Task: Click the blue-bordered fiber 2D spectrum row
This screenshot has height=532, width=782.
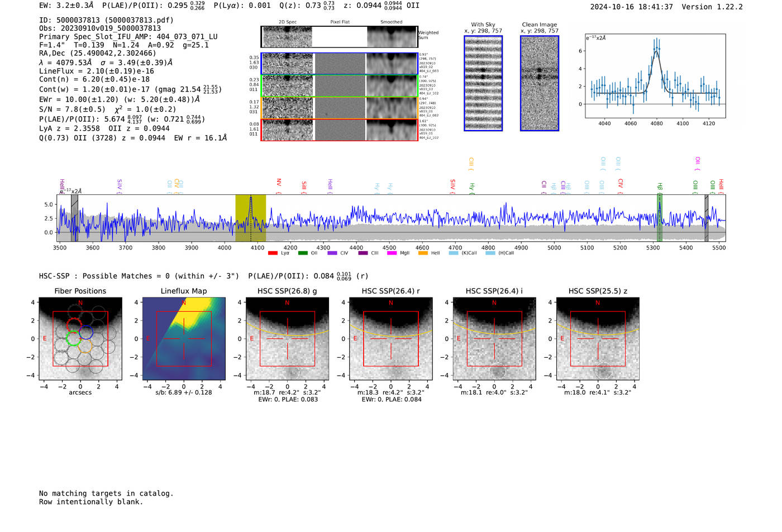Action: (x=339, y=64)
